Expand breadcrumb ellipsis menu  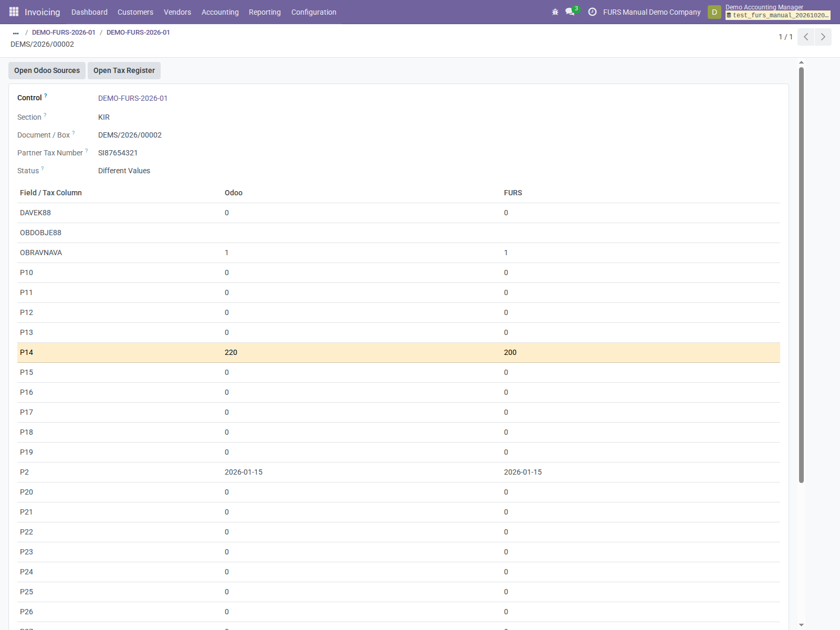16,33
